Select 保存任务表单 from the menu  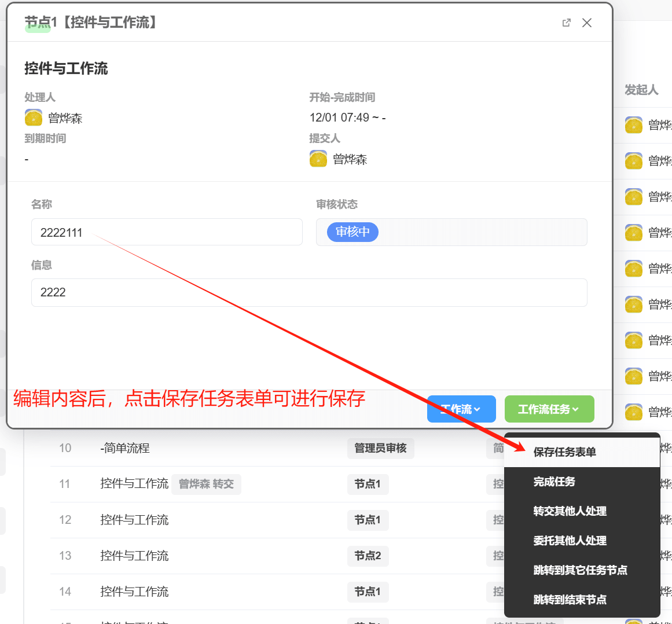pyautogui.click(x=564, y=452)
